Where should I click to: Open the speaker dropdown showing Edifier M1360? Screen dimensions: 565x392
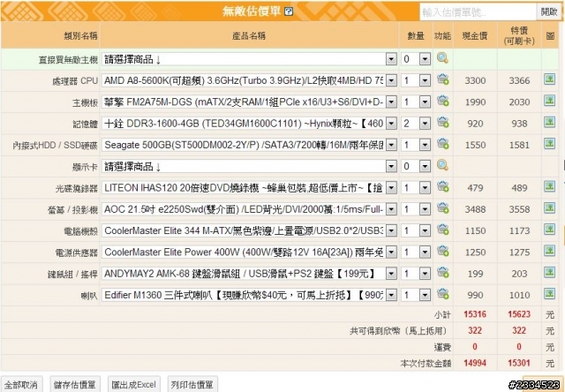coord(249,295)
